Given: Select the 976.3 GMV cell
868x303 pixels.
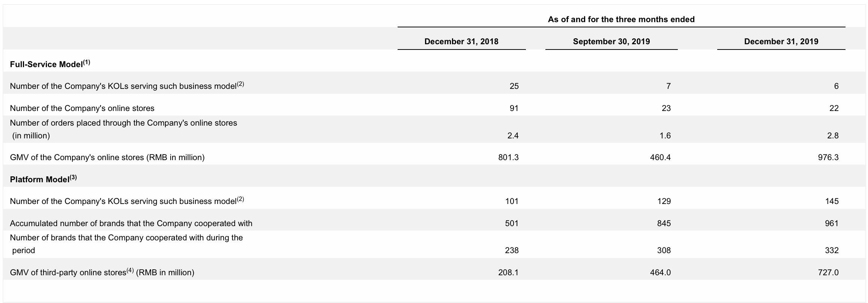Looking at the screenshot, I should click(828, 157).
